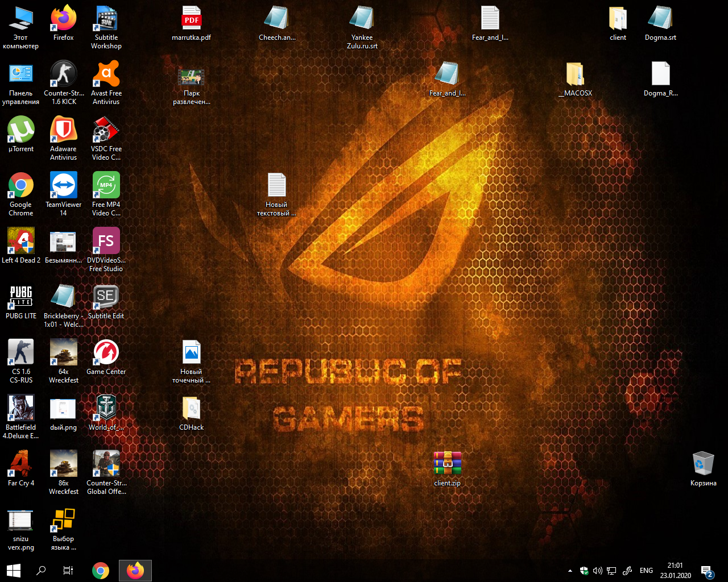Select the µTorrent desktop shortcut
Screen dimensions: 728x582
21,135
